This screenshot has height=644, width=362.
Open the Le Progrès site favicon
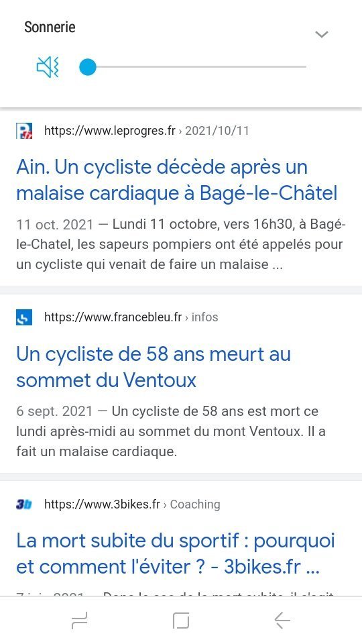click(24, 131)
